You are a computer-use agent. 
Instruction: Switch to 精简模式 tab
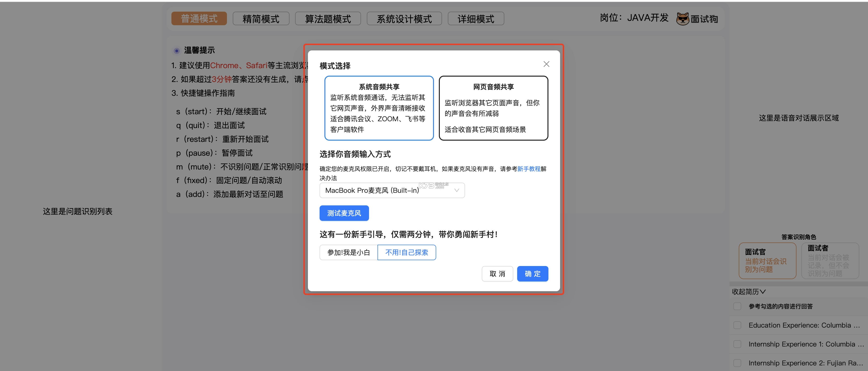(260, 18)
